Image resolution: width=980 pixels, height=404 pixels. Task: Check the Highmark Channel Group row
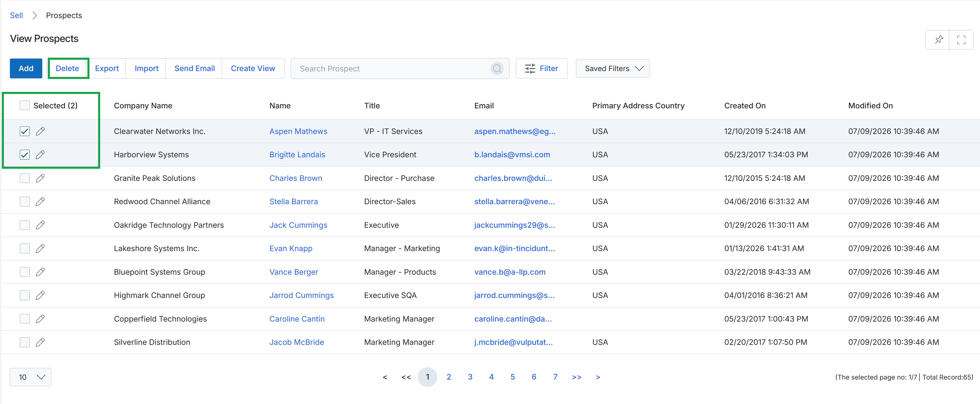25,295
